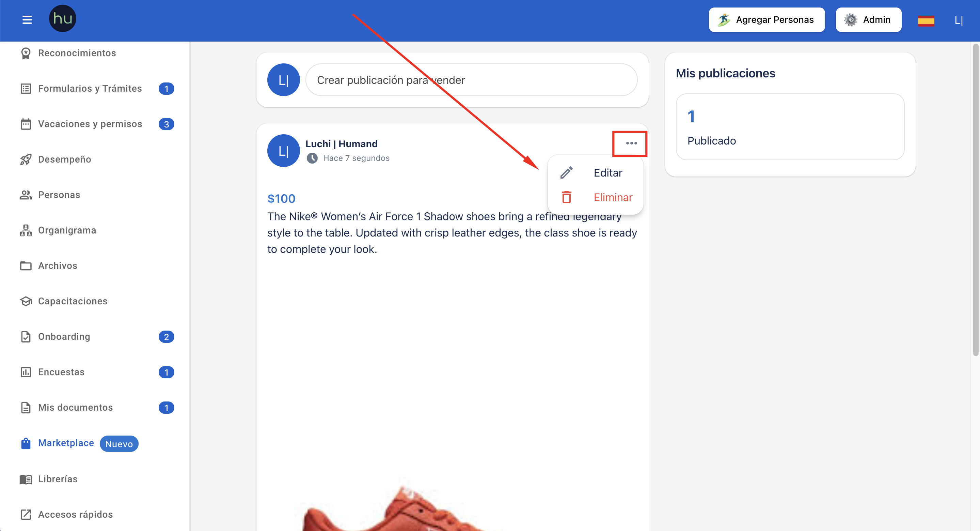
Task: Click the Capacitaciones graduation cap icon
Action: pyautogui.click(x=26, y=301)
